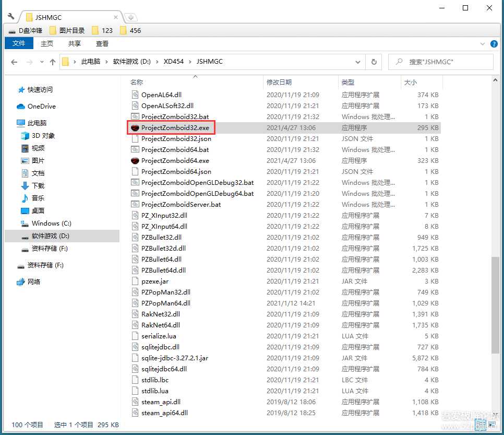Click the refresh button beside address bar
The image size is (504, 435).
pos(374,62)
